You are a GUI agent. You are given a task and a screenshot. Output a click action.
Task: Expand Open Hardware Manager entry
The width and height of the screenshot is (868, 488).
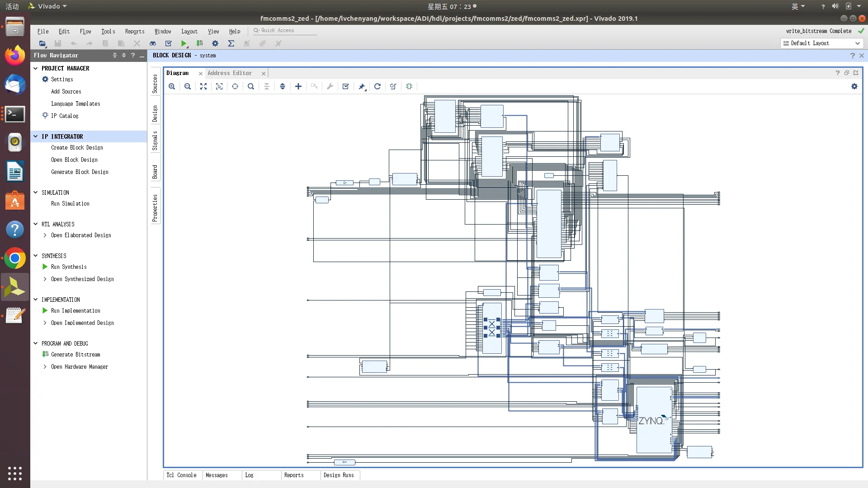pyautogui.click(x=45, y=367)
